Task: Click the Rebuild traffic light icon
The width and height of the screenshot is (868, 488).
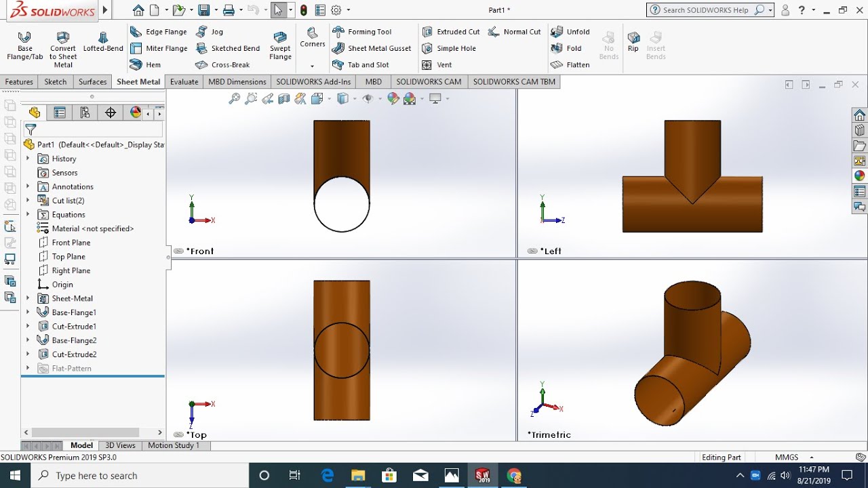Action: pyautogui.click(x=303, y=10)
